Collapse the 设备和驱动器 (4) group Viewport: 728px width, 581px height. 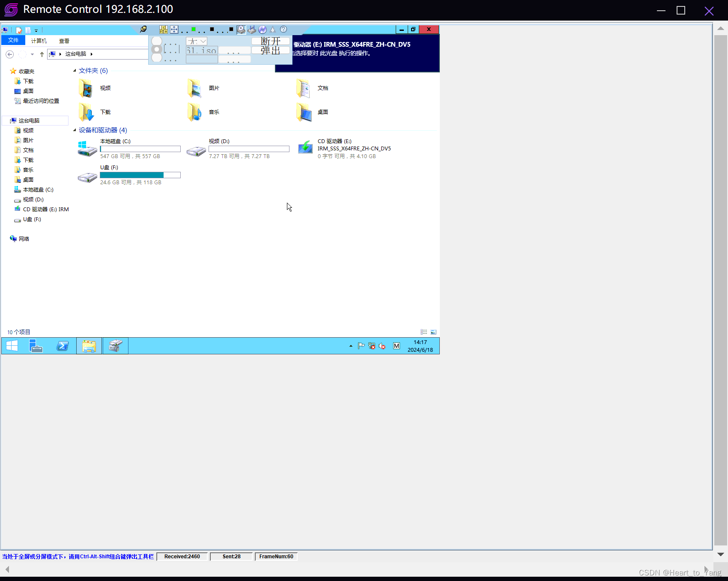(75, 130)
